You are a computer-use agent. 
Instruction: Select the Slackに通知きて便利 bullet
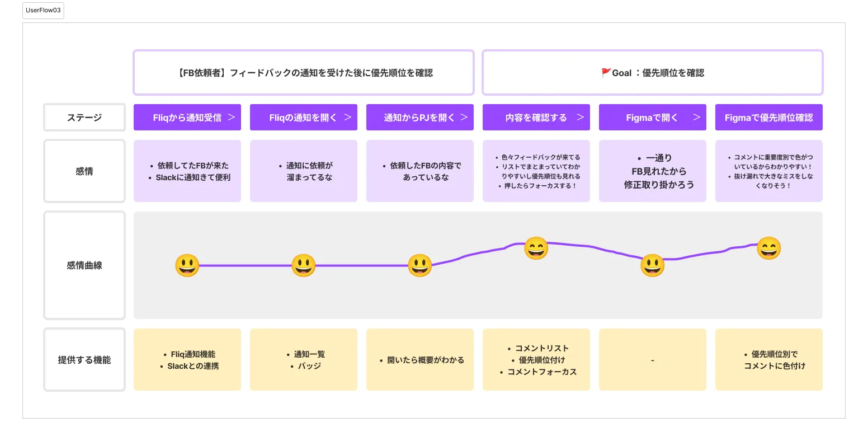tap(189, 177)
